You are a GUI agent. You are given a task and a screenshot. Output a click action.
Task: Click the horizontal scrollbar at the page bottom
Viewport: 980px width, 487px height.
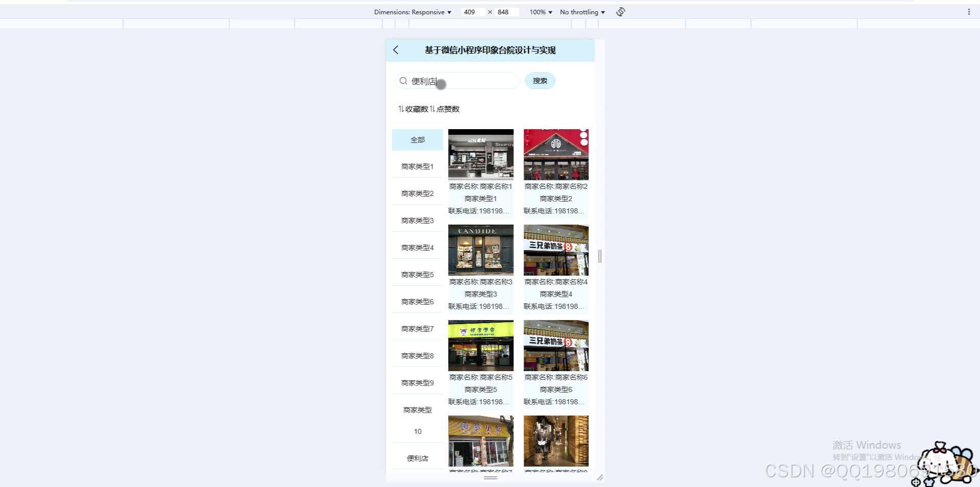[489, 479]
